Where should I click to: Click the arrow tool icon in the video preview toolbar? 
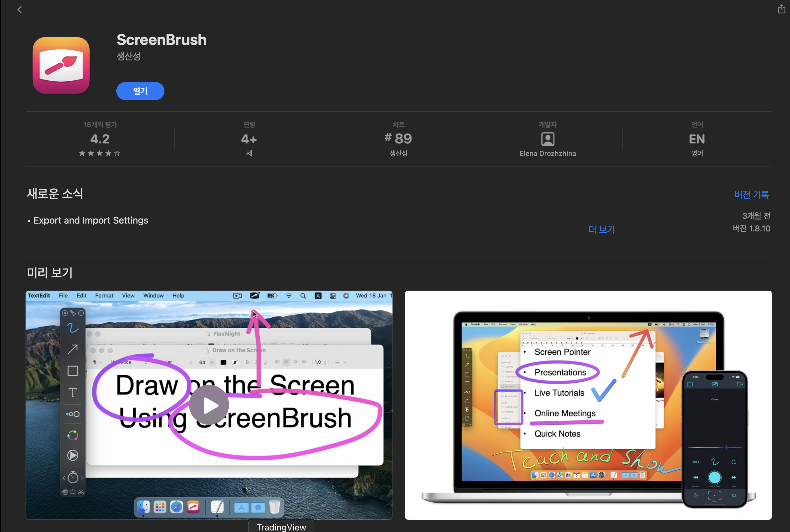tap(73, 349)
